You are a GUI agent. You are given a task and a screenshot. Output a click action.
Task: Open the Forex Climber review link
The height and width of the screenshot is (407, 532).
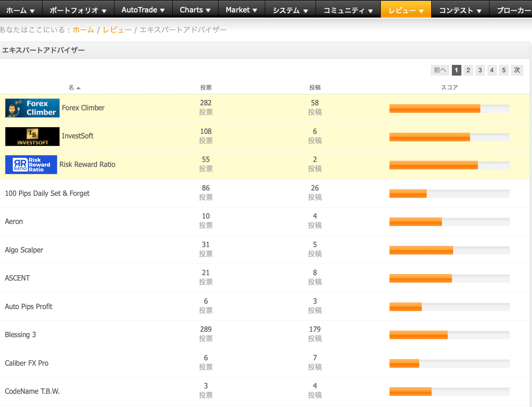(83, 108)
